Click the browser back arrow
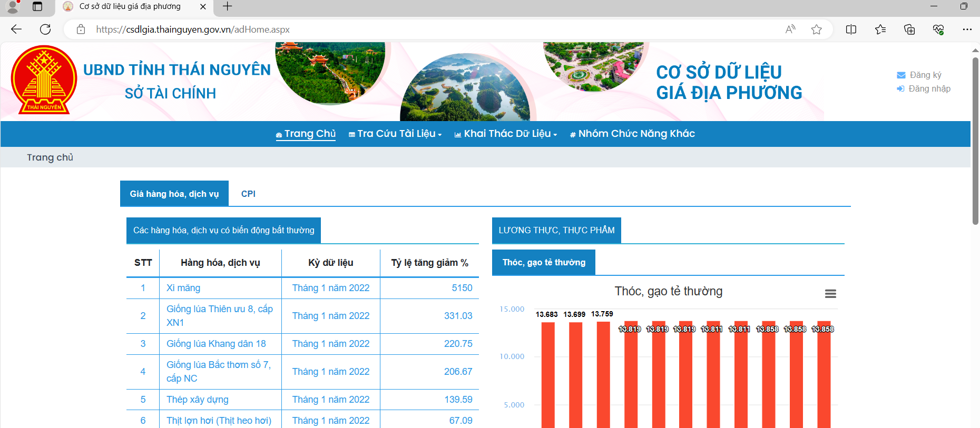Image resolution: width=980 pixels, height=428 pixels. pyautogui.click(x=16, y=29)
